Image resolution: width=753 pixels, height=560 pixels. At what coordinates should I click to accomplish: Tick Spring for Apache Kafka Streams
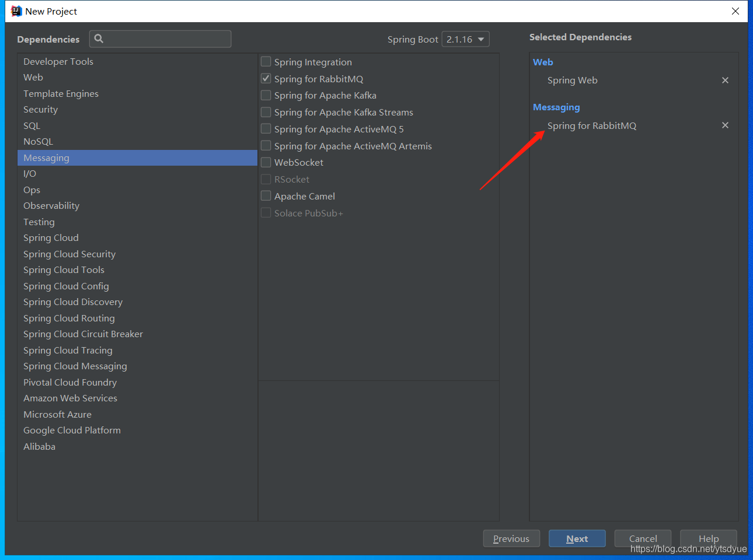pos(266,112)
